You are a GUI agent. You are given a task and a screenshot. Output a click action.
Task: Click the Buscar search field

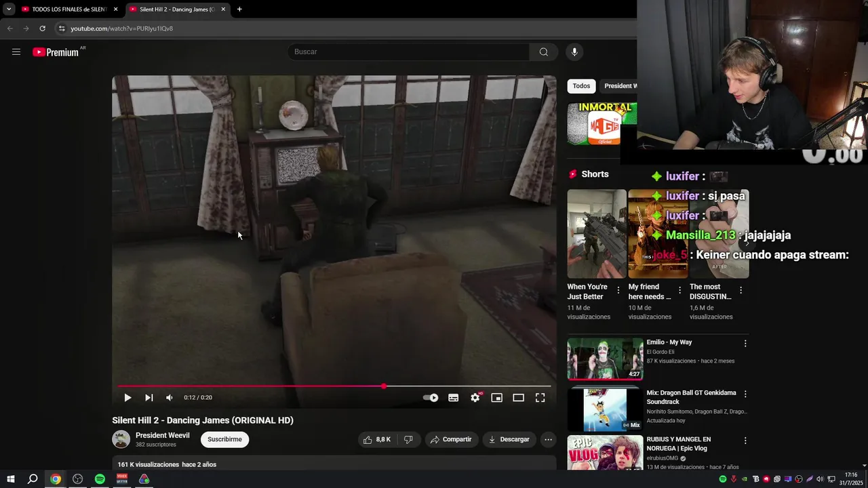point(409,52)
